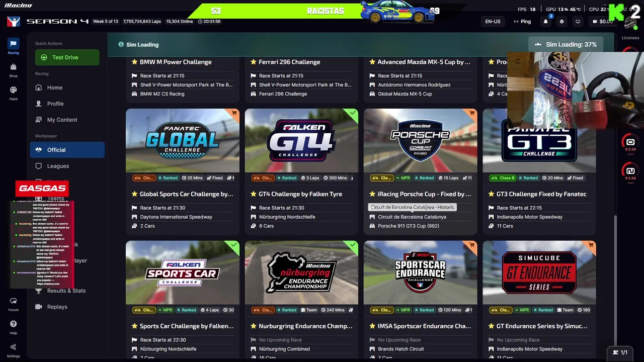Open the GT4 Challenge by Falken Tyre title
644x362 pixels.
(300, 194)
